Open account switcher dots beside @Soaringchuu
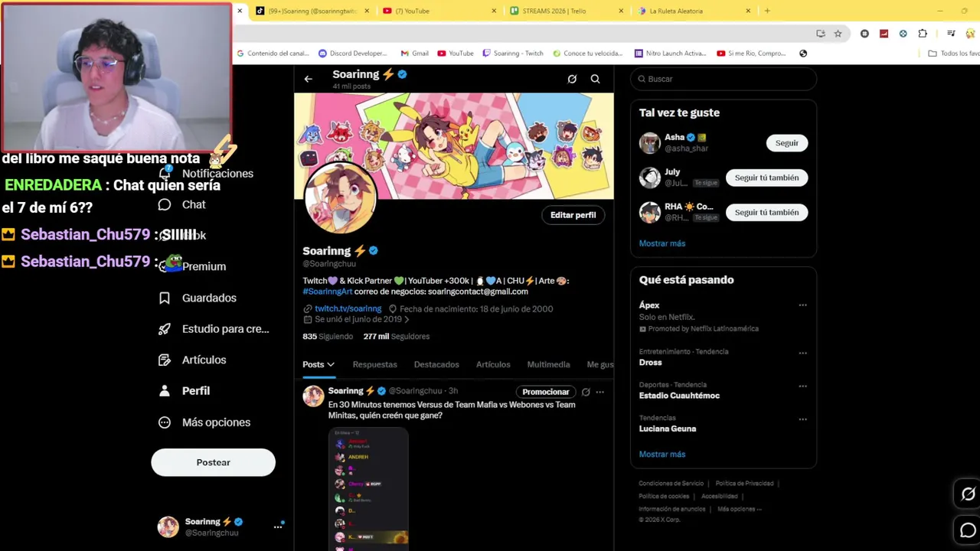Screen dimensions: 980x551 (278, 527)
